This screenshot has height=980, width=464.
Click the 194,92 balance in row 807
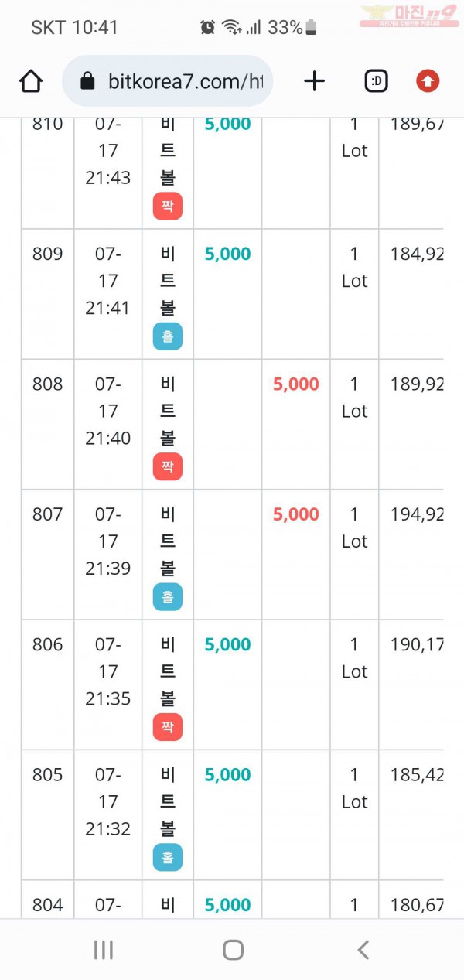click(x=417, y=514)
